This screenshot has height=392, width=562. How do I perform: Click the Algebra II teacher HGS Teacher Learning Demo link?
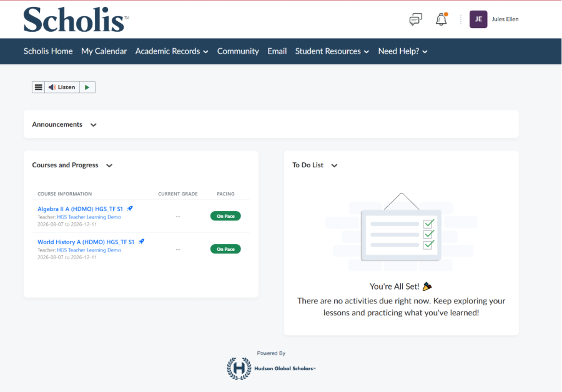(x=89, y=217)
